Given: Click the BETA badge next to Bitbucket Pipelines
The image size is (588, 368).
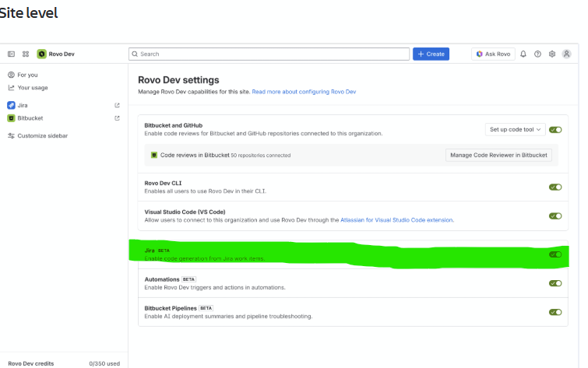Looking at the screenshot, I should point(206,308).
